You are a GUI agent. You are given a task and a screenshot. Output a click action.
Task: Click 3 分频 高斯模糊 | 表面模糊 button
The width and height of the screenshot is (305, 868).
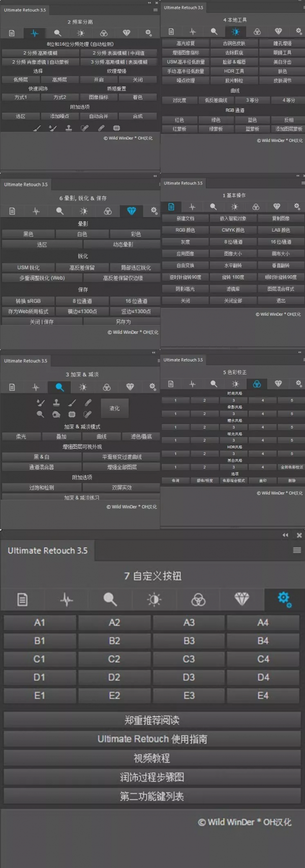pos(119,62)
